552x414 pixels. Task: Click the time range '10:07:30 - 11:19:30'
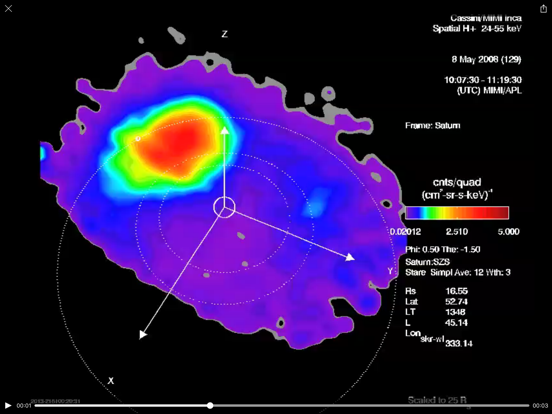[x=483, y=80]
